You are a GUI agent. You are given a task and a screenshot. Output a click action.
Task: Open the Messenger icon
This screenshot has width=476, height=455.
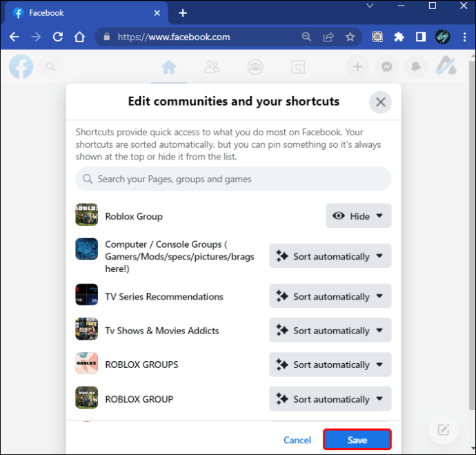tap(387, 67)
